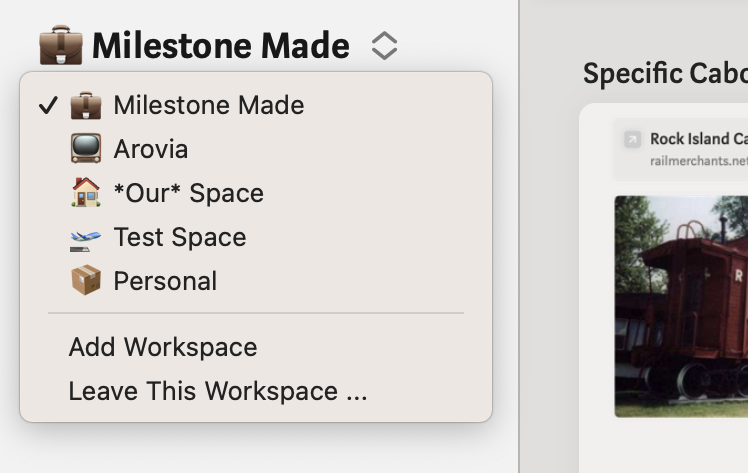Switch to the Arovia workspace
The width and height of the screenshot is (748, 473).
[151, 149]
